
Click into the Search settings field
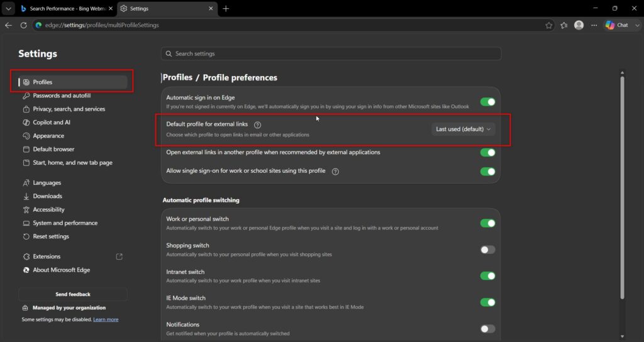[331, 54]
